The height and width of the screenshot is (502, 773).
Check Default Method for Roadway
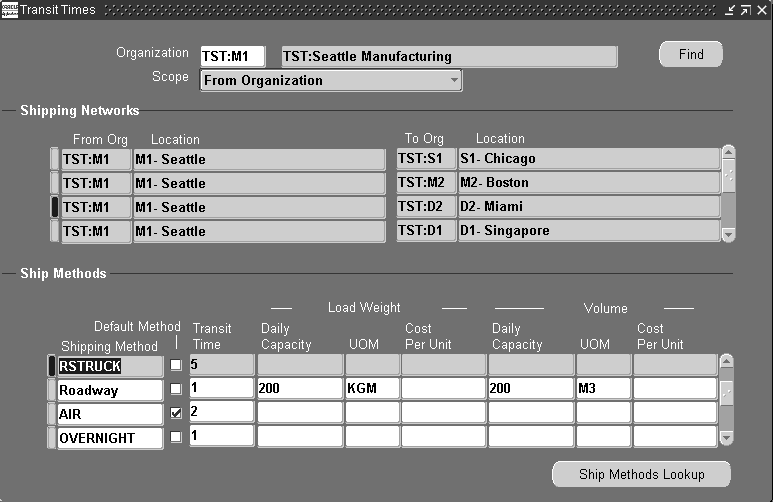tap(176, 389)
